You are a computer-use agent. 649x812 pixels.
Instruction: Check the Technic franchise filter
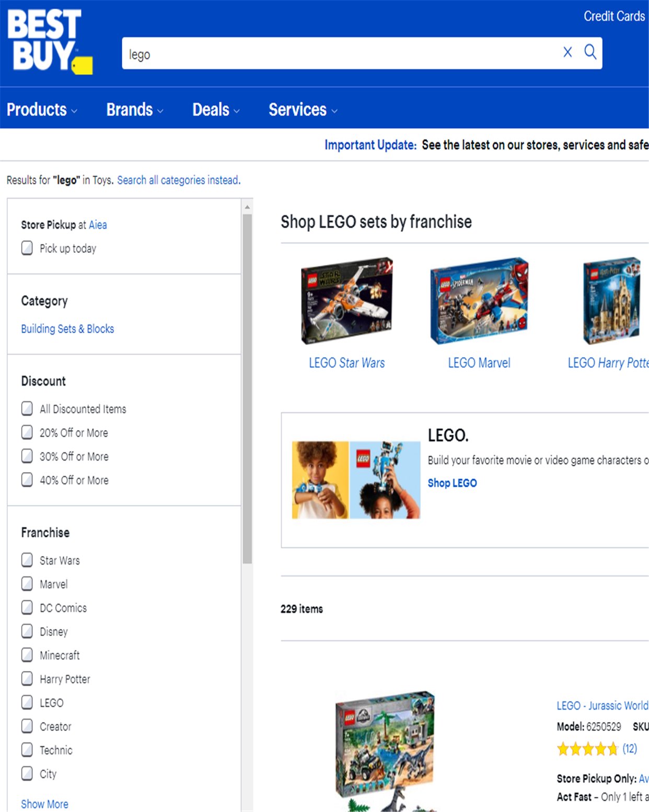tap(27, 750)
